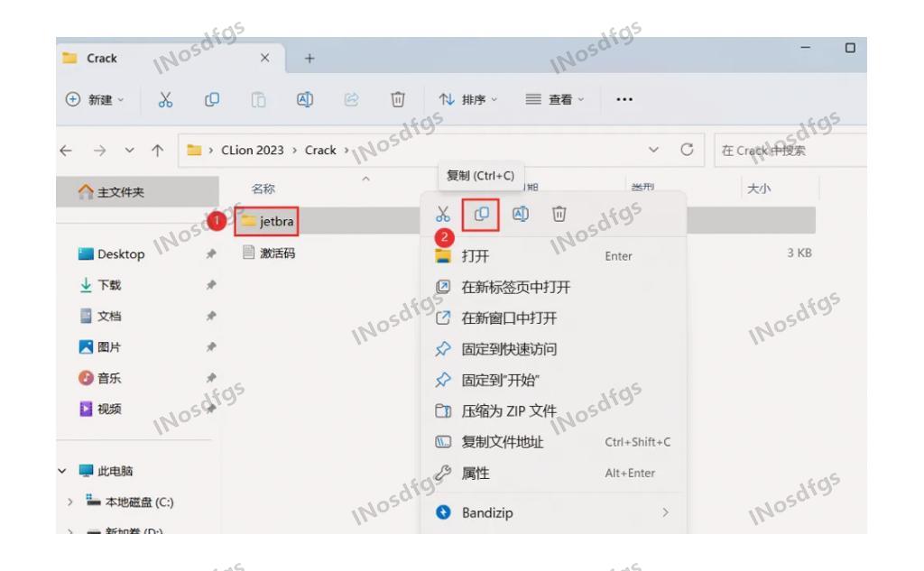
Task: Select 在新窗口中打开 menu entry
Action: (x=553, y=318)
